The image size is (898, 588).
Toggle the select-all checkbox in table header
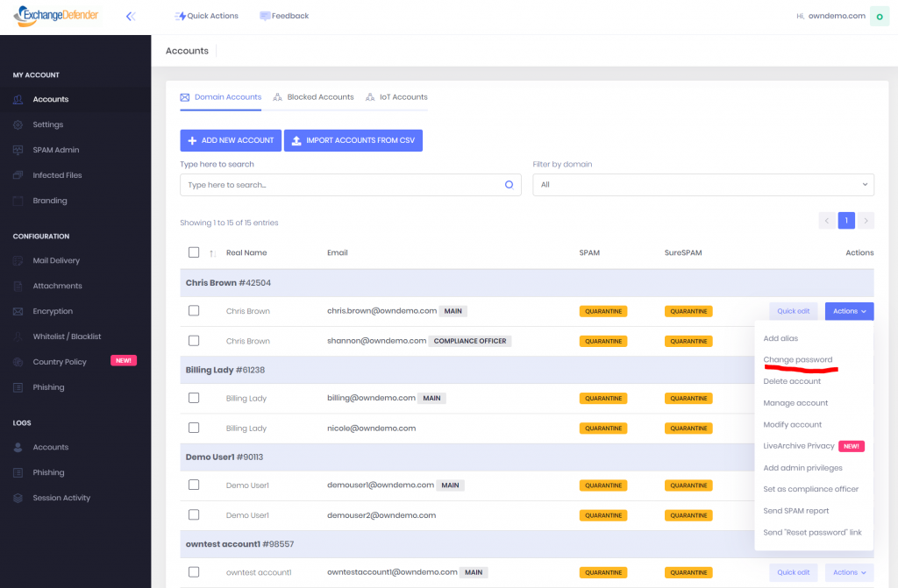tap(194, 252)
